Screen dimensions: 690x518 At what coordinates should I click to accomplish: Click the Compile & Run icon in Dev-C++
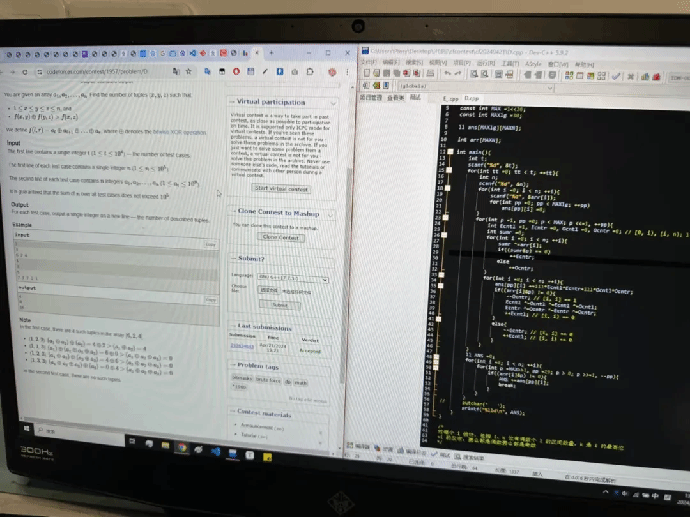(591, 76)
